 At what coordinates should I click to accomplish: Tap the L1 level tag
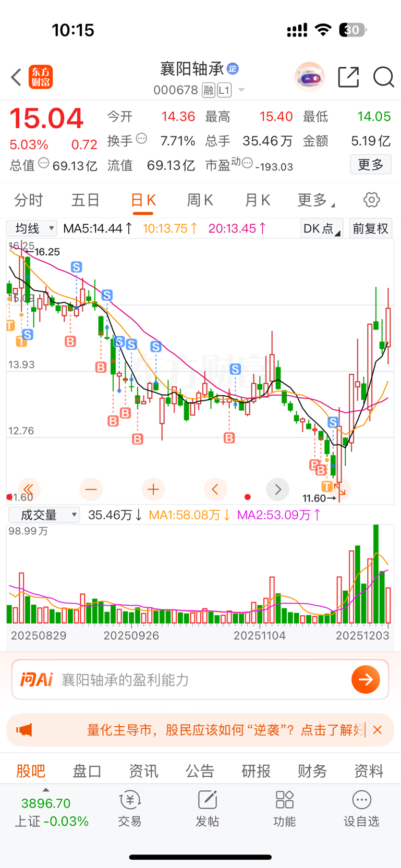click(224, 90)
